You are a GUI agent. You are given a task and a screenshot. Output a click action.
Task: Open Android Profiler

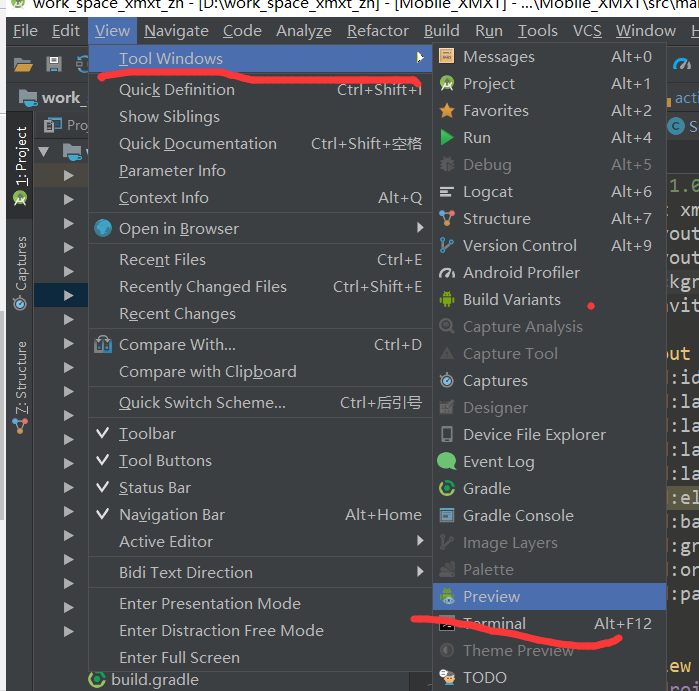coord(549,272)
